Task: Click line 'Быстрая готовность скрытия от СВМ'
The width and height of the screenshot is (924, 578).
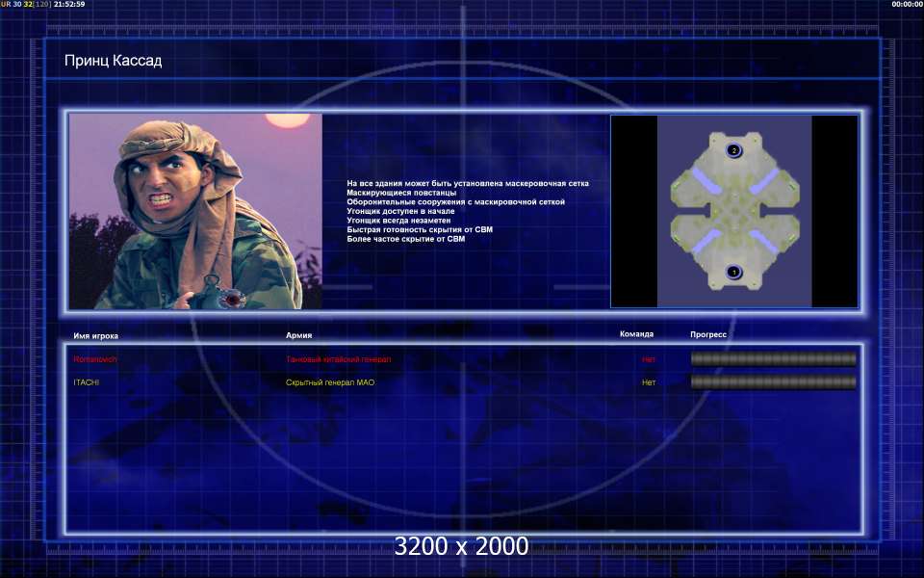Action: pyautogui.click(x=420, y=229)
